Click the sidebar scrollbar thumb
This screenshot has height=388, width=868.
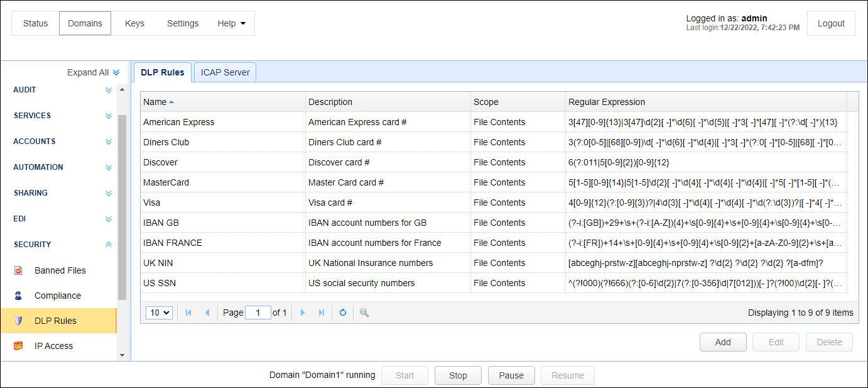[x=122, y=208]
